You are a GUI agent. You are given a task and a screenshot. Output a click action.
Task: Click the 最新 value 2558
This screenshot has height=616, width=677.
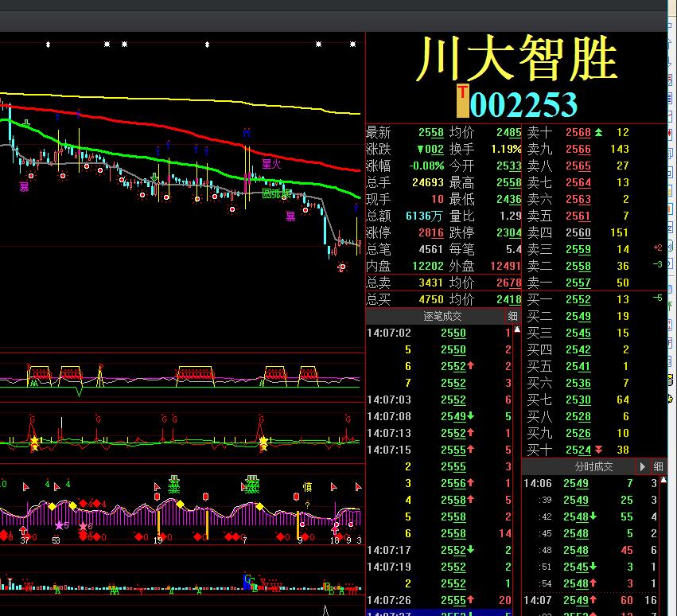click(x=431, y=133)
